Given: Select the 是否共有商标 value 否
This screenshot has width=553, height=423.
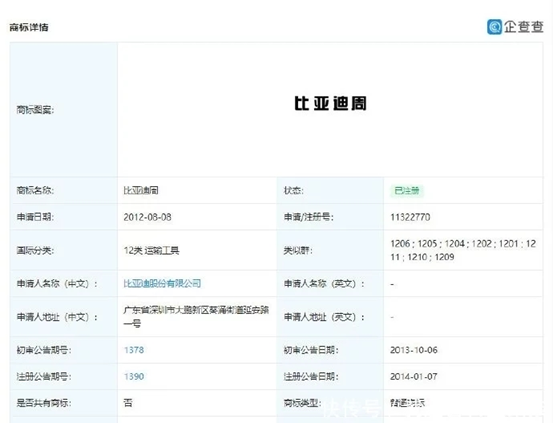Looking at the screenshot, I should [128, 403].
